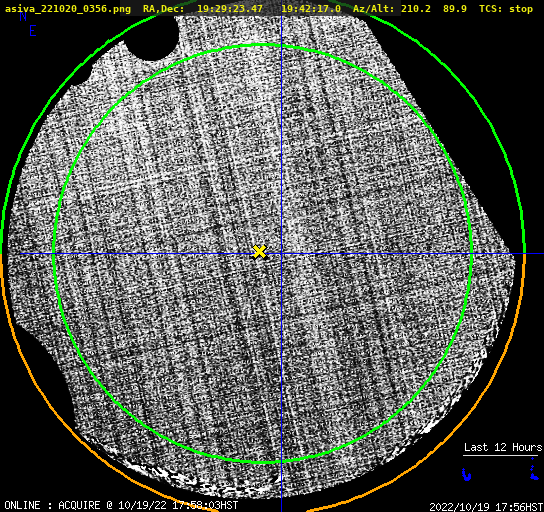Click the 2022/10/19 17:56HST timestamp
This screenshot has width=544, height=512.
(x=486, y=507)
